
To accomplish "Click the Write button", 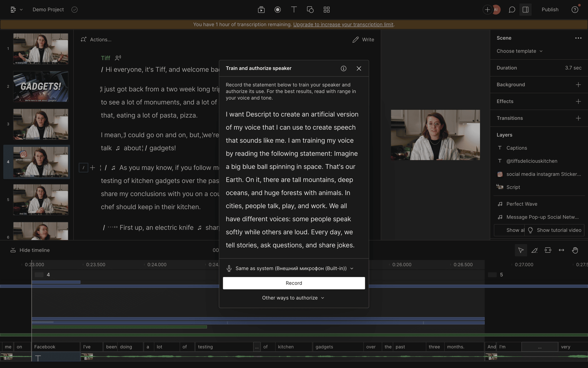I will pyautogui.click(x=363, y=40).
